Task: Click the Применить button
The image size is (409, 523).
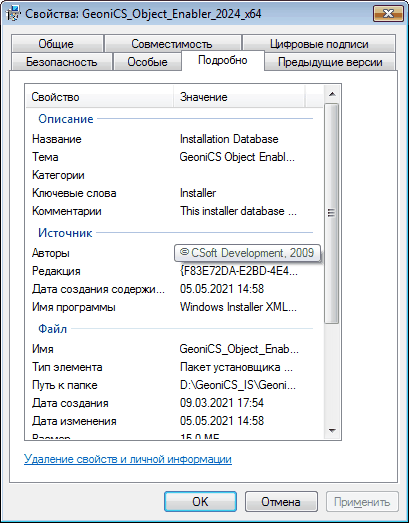Action: tap(362, 501)
